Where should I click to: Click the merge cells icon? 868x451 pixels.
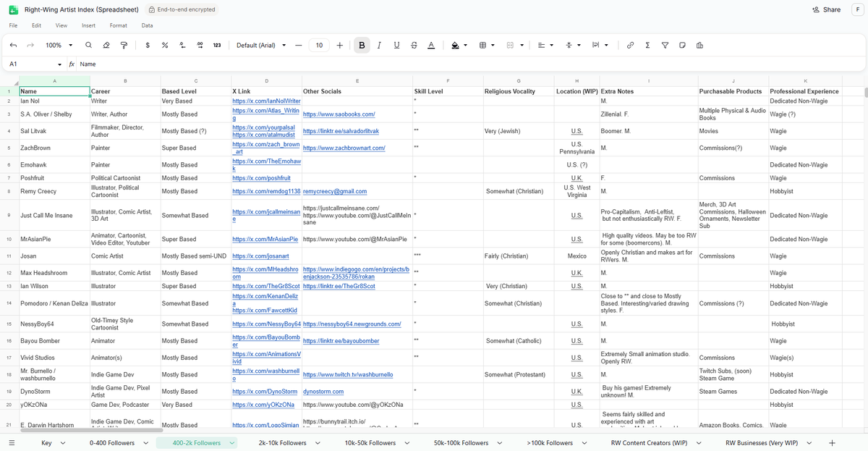(510, 45)
